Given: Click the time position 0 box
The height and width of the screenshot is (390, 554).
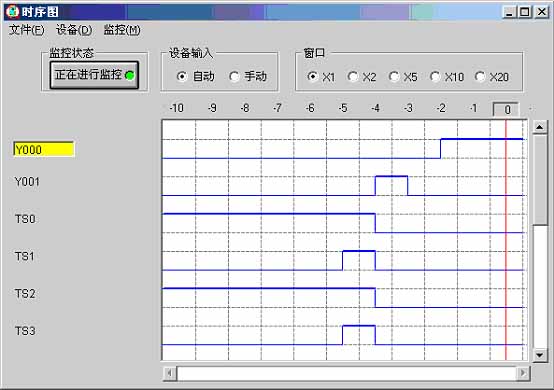Looking at the screenshot, I should pos(506,109).
